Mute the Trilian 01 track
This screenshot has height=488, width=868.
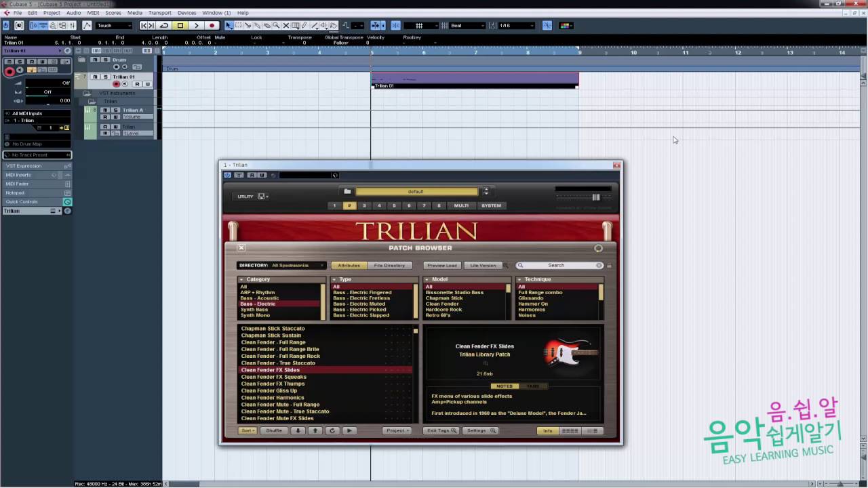click(x=96, y=77)
